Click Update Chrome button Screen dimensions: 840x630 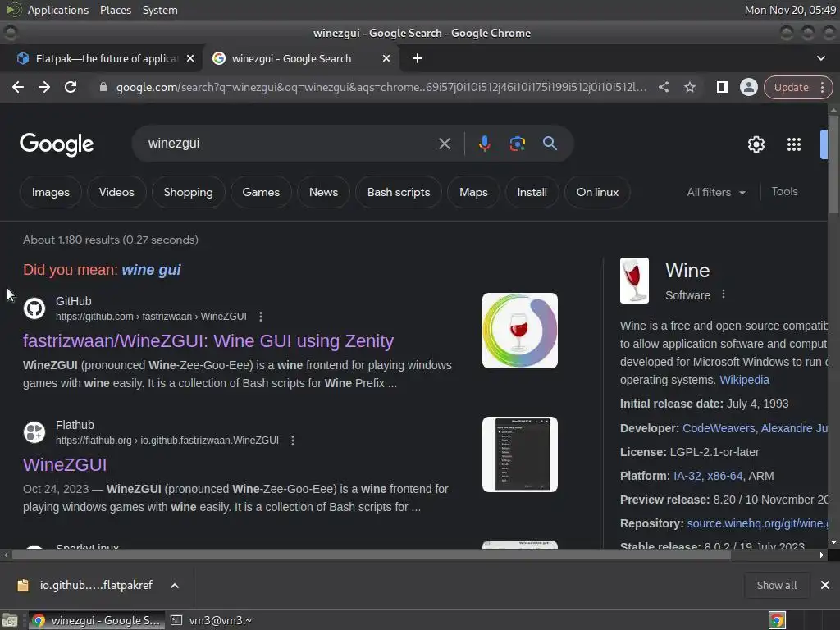pyautogui.click(x=792, y=87)
